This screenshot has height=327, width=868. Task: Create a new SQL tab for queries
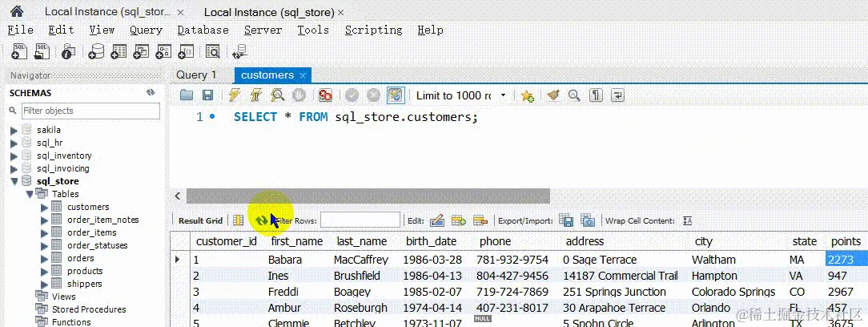coord(20,51)
